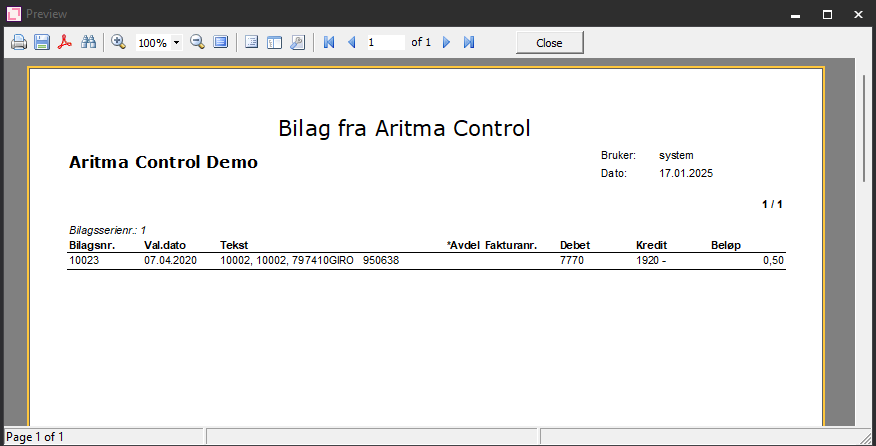The image size is (876, 446).
Task: Save the report with the floppy disk icon
Action: click(42, 43)
